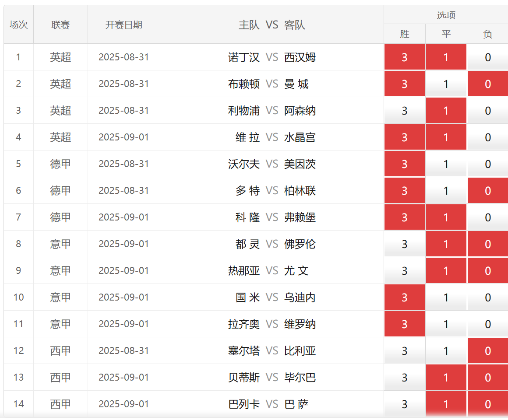The width and height of the screenshot is (508, 420).
Task: Select draw (1) for 多特 VS 柏林联
Action: pos(446,191)
